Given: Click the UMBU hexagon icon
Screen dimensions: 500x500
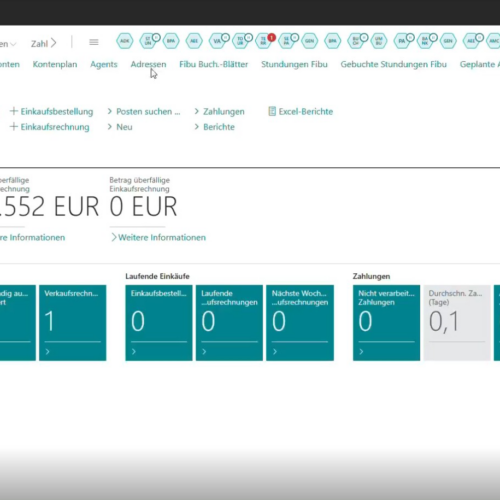Looking at the screenshot, I should (379, 41).
